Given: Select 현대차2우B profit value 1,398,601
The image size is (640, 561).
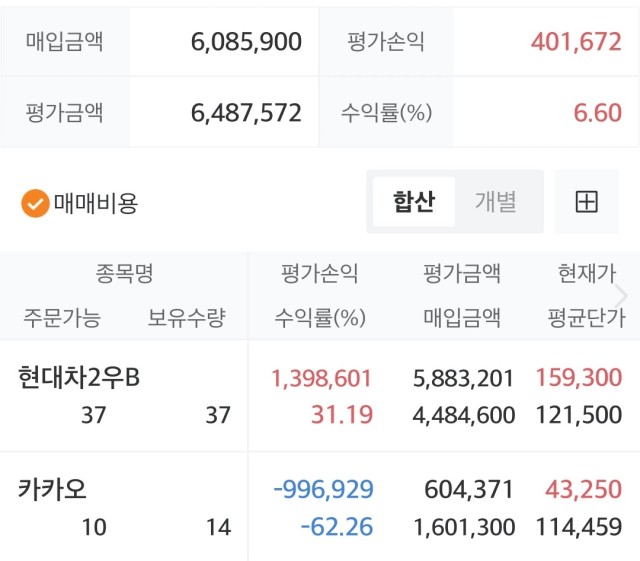Looking at the screenshot, I should click(322, 378).
